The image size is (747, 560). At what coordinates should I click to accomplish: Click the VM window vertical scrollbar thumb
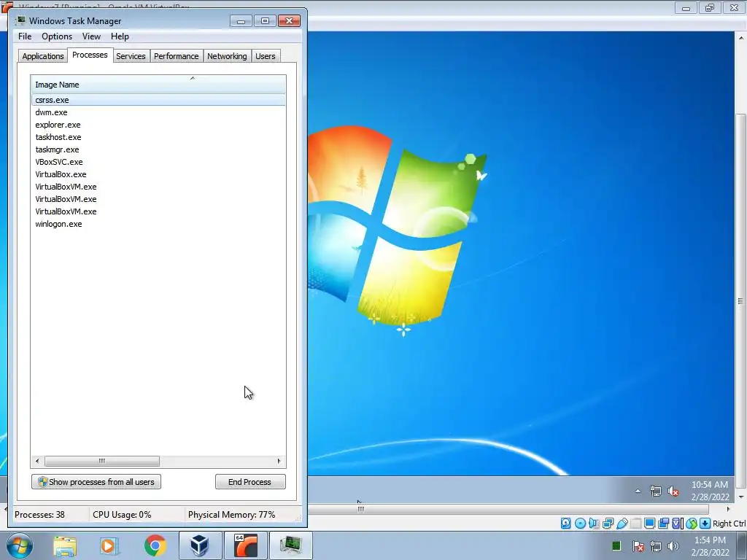(x=741, y=301)
